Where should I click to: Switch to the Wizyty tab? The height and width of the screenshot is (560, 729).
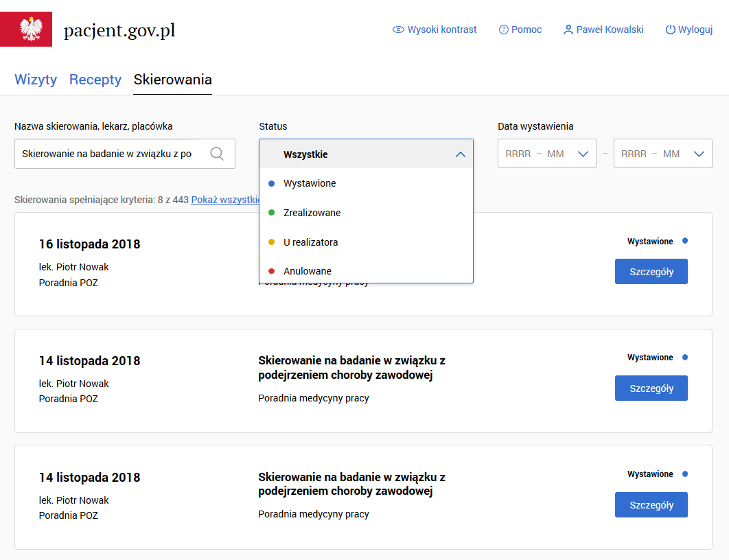(36, 80)
